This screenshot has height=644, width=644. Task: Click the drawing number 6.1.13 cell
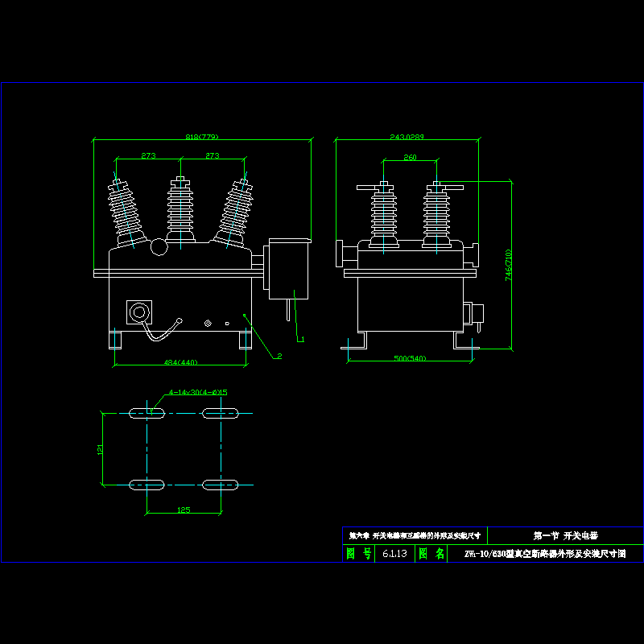[x=394, y=554]
